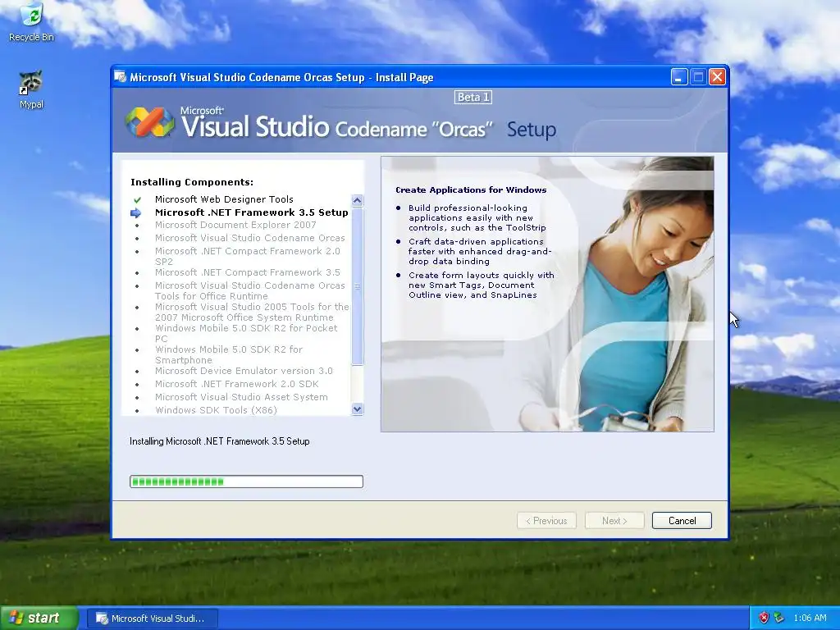Image resolution: width=840 pixels, height=630 pixels.
Task: Select Windows Mobile 5.0 SDK R2 for Smartphone
Action: 229,354
